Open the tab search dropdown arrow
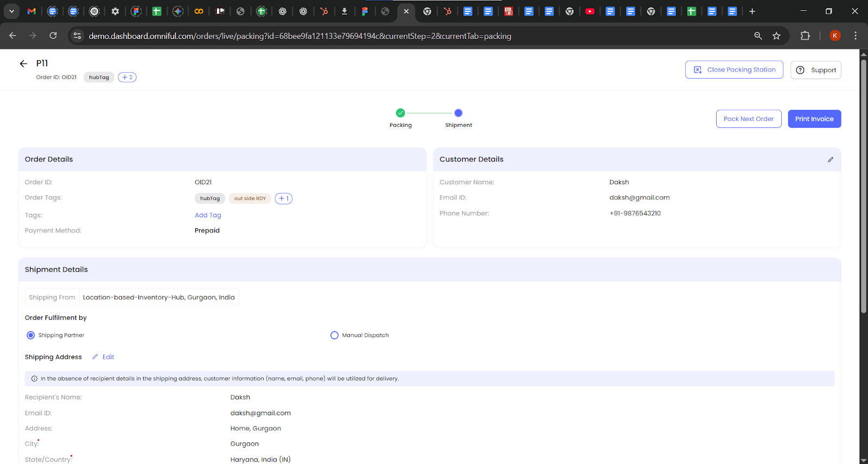 pos(11,11)
